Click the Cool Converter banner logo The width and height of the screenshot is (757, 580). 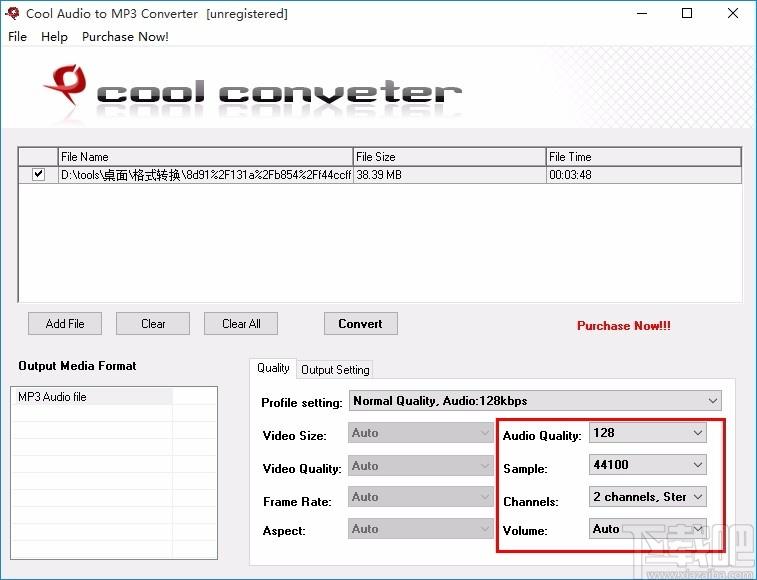tap(252, 90)
